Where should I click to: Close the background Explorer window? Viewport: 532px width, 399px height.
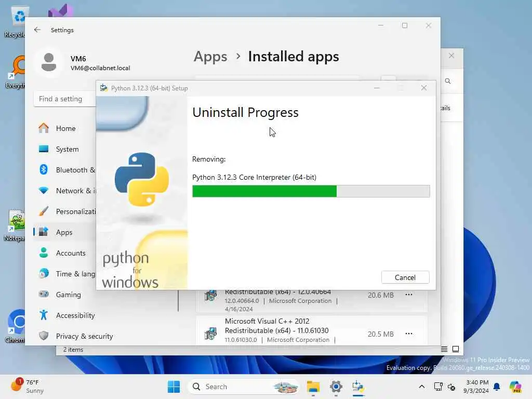[451, 56]
